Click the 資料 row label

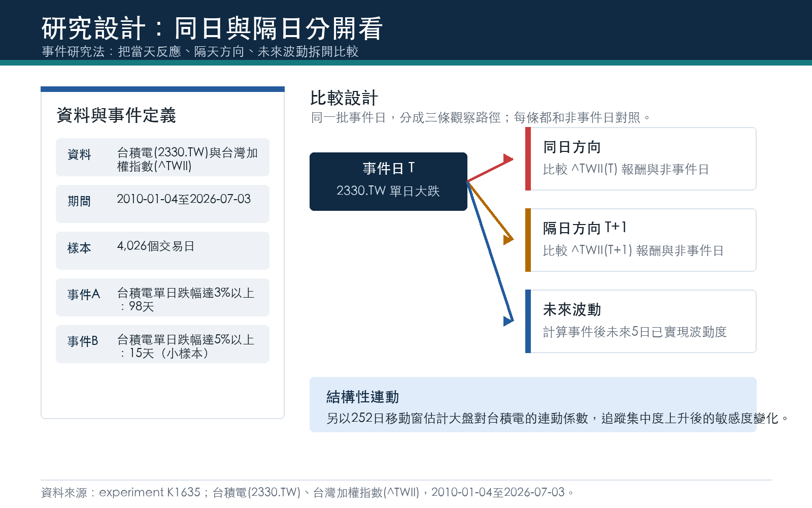pyautogui.click(x=79, y=154)
